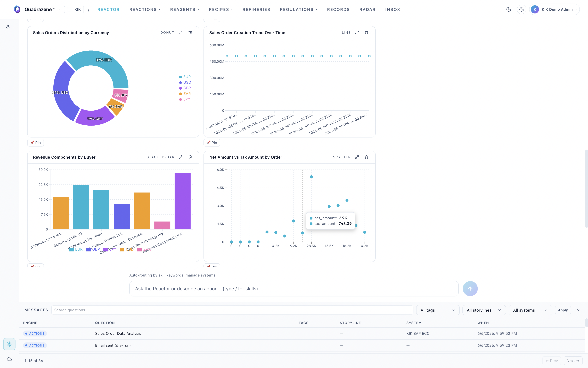Go to Next page of messages

pos(573,361)
